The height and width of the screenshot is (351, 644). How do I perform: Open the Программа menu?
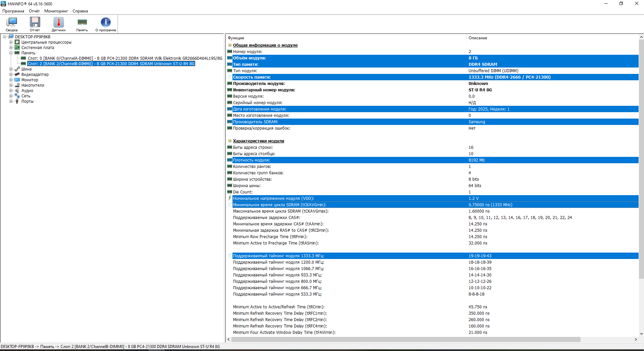(13, 11)
